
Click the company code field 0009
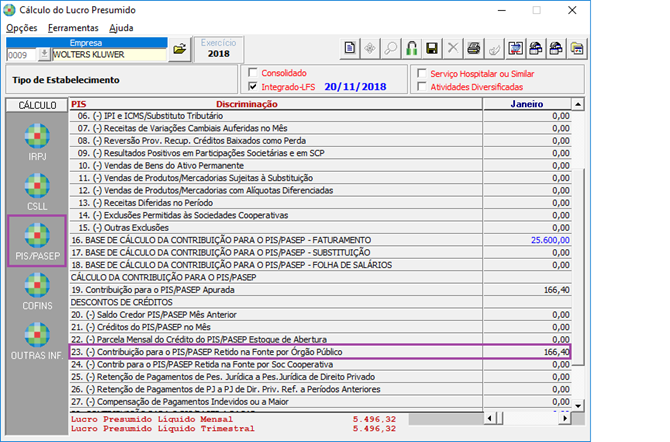22,55
